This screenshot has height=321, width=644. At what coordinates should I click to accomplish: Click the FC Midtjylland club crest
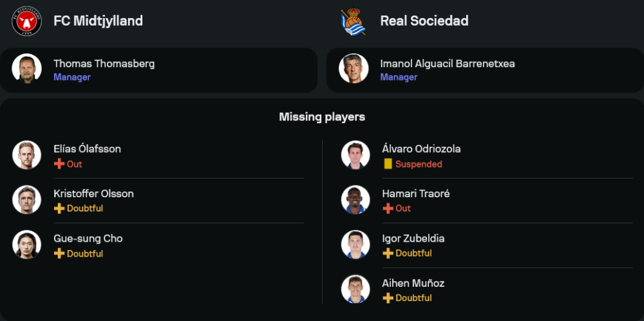tap(26, 21)
